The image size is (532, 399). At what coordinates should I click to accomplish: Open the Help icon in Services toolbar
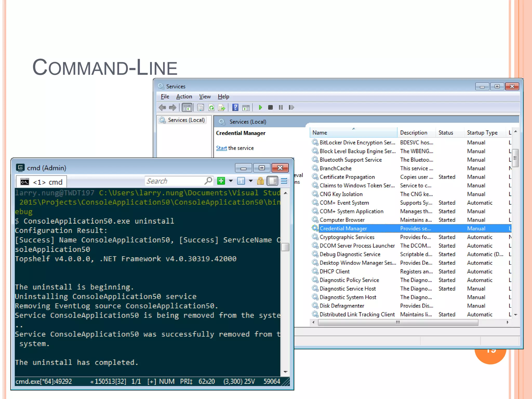(235, 107)
